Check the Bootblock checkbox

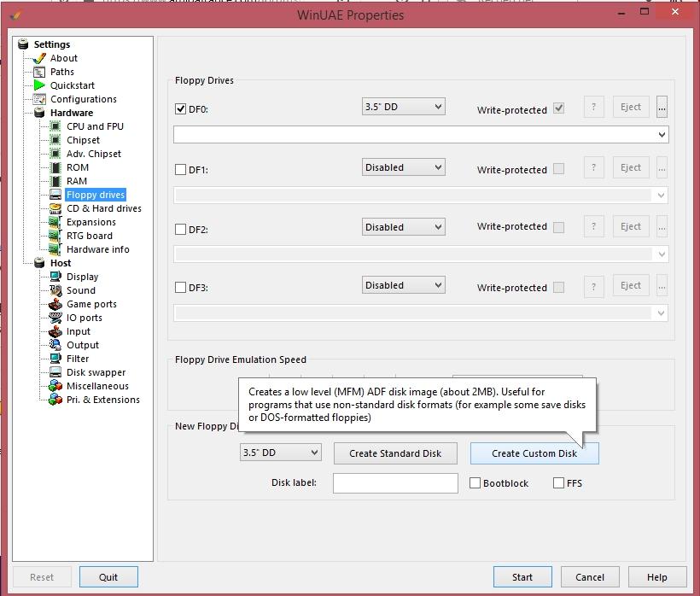coord(475,483)
